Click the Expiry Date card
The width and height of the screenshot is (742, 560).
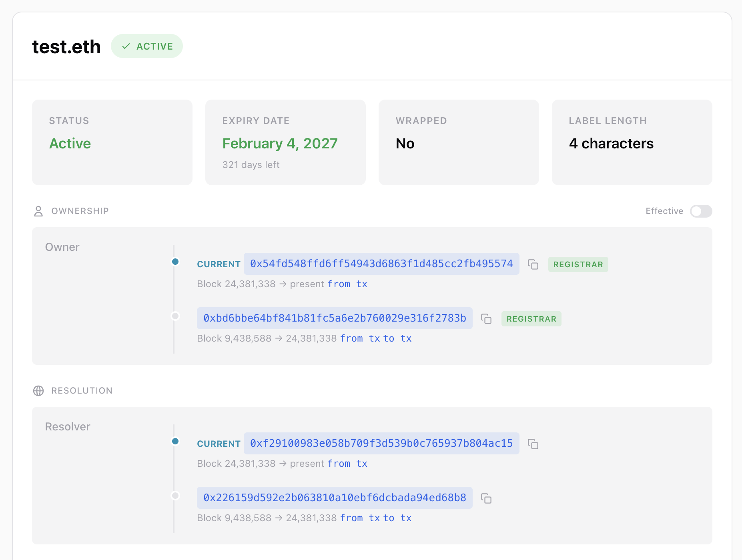click(285, 142)
